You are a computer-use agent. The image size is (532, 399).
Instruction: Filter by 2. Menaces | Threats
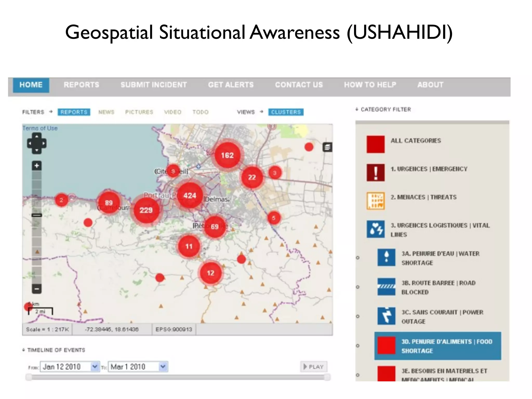pos(423,197)
